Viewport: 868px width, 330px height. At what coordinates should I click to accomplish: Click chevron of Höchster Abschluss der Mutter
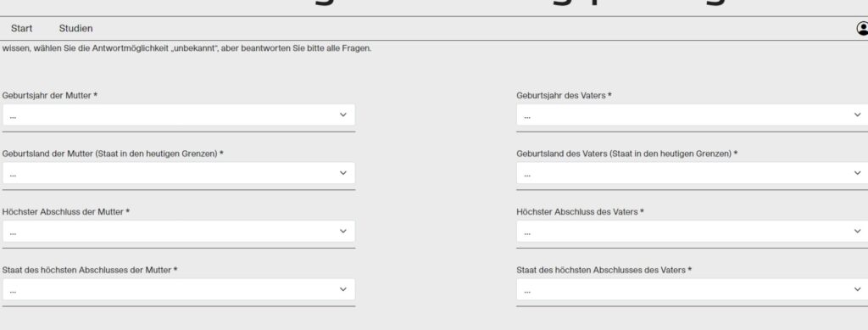[343, 231]
